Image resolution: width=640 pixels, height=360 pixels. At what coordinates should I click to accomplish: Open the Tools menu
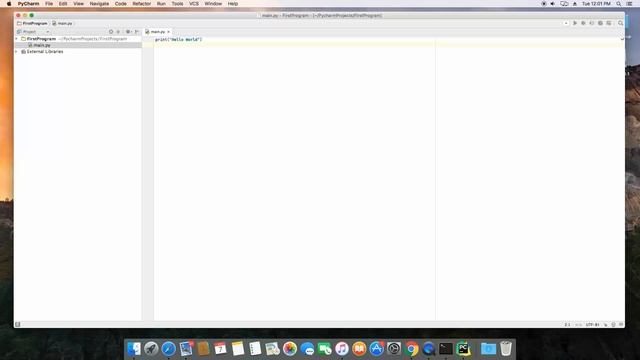pos(177,4)
